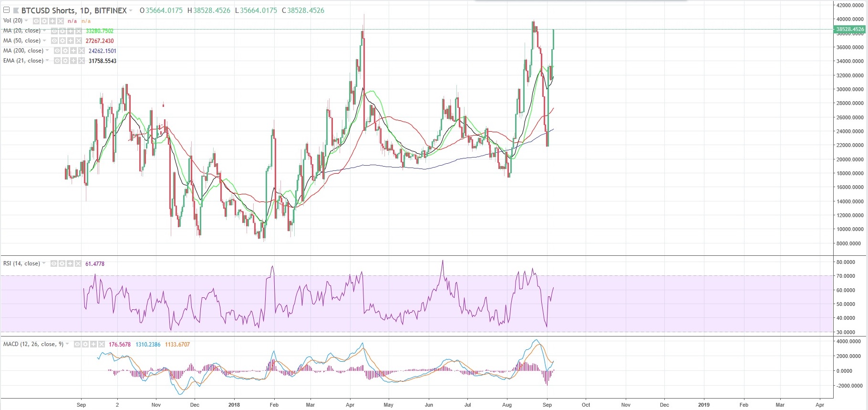Click the 2019 label on the time axis
The height and width of the screenshot is (410, 868).
(x=703, y=405)
